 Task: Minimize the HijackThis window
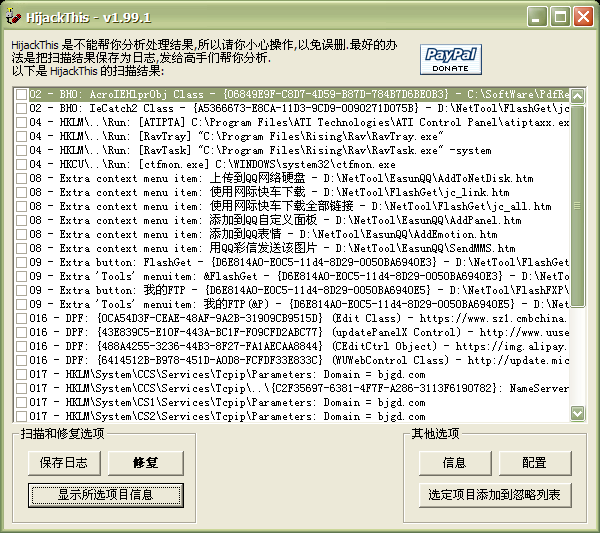537,17
